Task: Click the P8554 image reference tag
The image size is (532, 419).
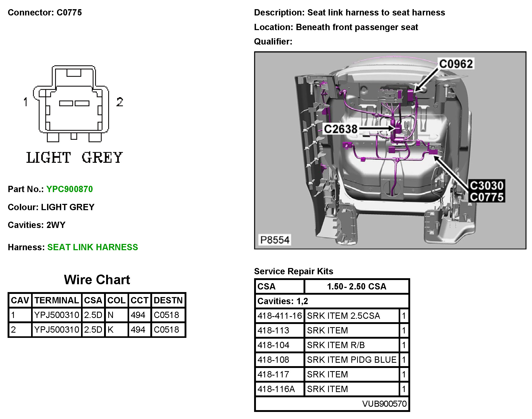Action: [275, 240]
